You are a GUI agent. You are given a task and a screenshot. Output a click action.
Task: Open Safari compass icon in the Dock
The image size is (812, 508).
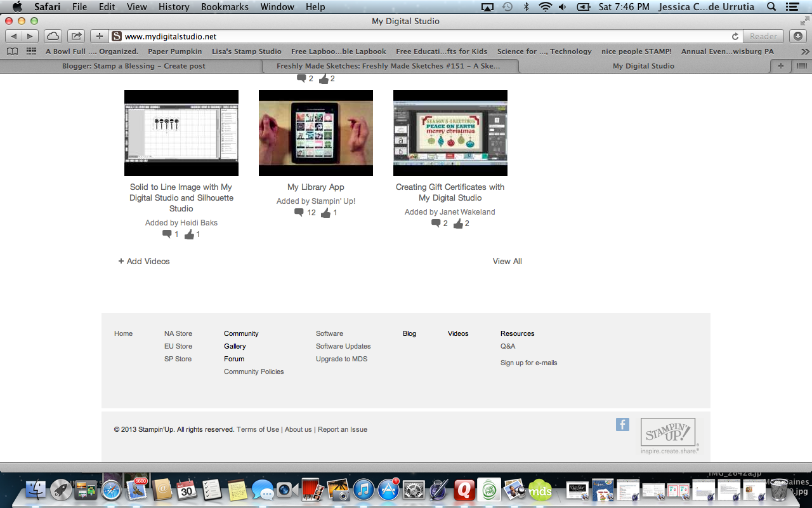coord(110,490)
